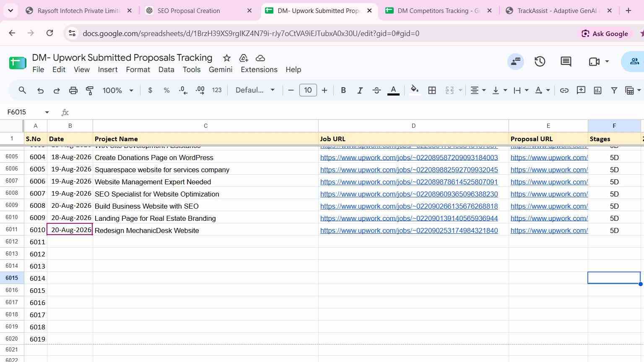Open Job URL for Redesign MechanicDesk Website
644x362 pixels.
(x=409, y=230)
